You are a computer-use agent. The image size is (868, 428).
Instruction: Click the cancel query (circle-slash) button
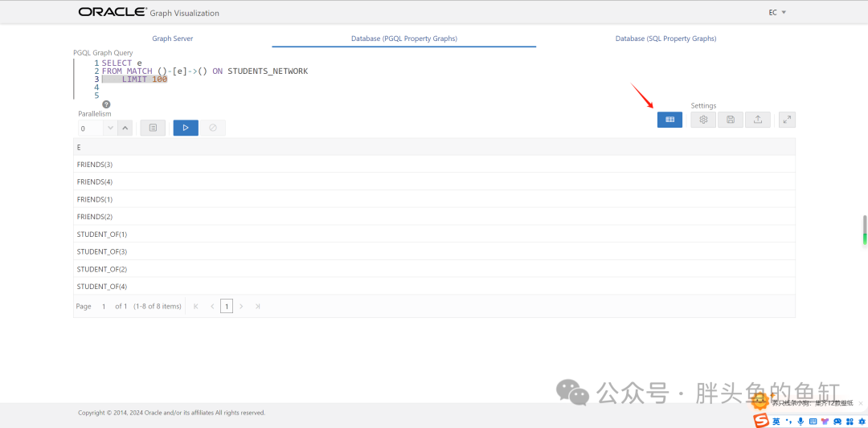pos(213,128)
